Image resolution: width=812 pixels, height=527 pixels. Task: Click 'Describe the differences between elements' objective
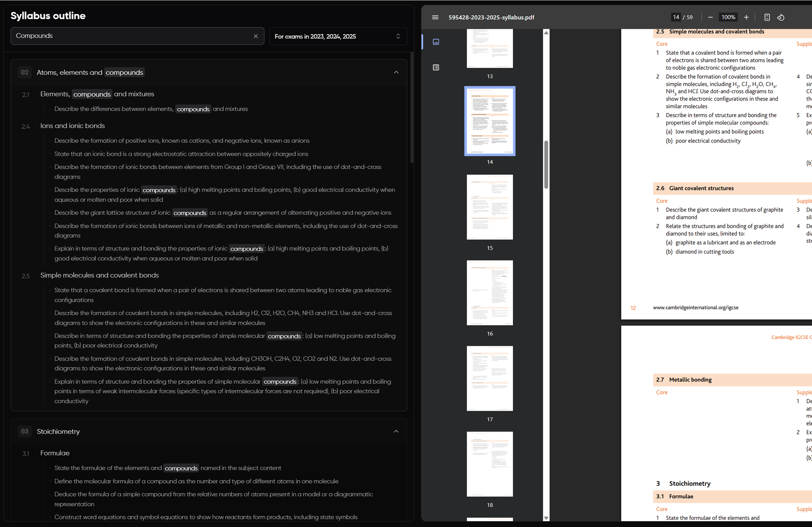pyautogui.click(x=151, y=109)
